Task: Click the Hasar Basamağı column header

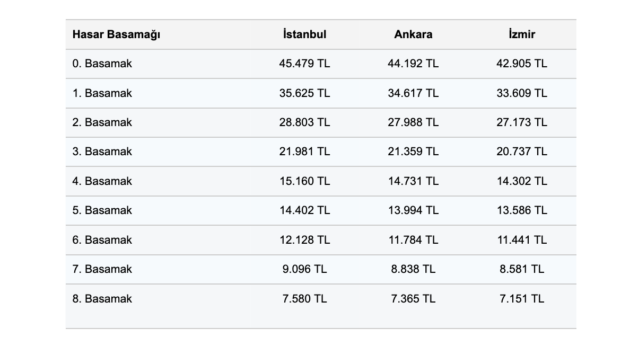Action: (116, 35)
